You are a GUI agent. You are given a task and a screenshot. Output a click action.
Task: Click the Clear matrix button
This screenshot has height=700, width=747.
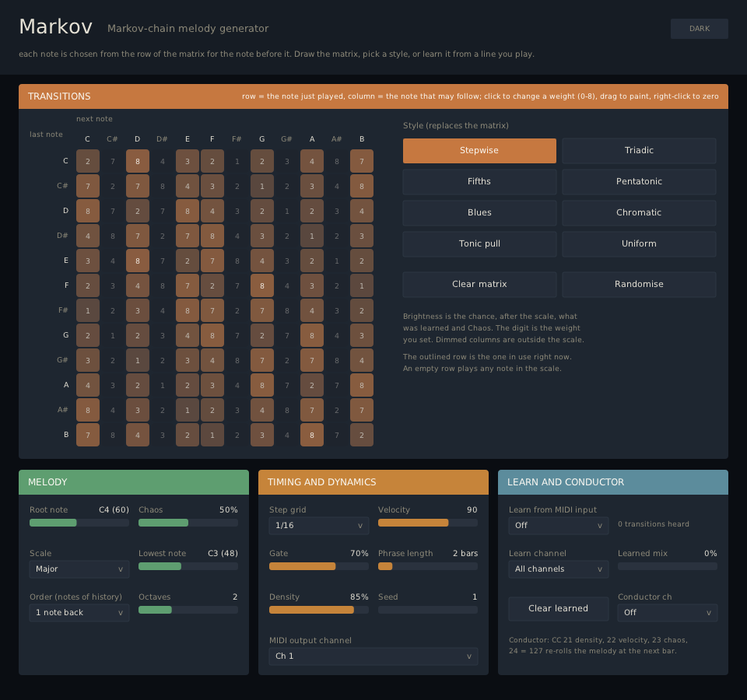479,285
